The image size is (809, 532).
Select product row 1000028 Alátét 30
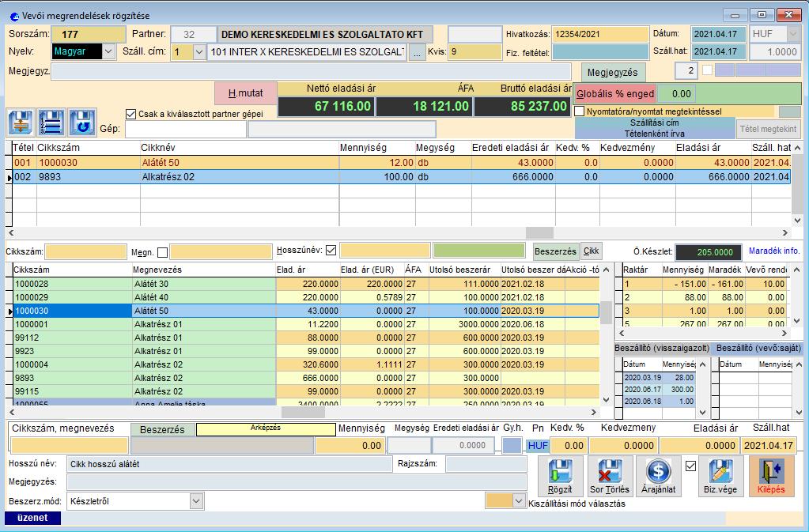[x=307, y=284]
